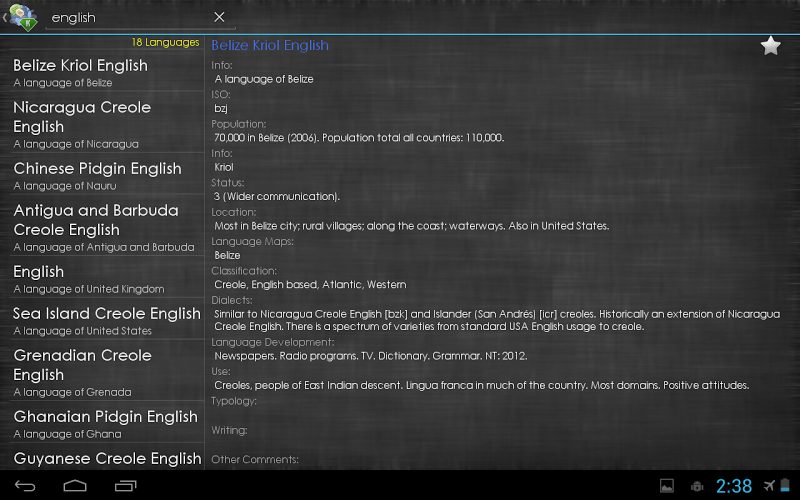The height and width of the screenshot is (500, 800).
Task: Tap the 'Language Maps:' label
Action: click(x=252, y=241)
